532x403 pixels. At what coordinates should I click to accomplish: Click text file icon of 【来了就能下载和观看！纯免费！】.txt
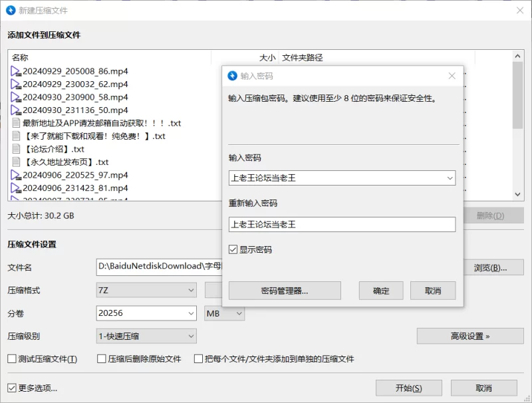pos(16,136)
